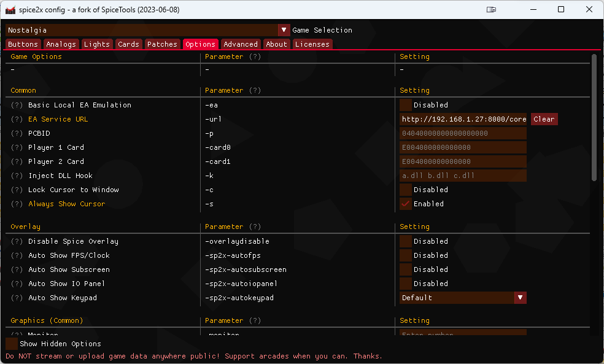The height and width of the screenshot is (364, 604).
Task: View help for Auto Show Keypad
Action: tap(17, 297)
